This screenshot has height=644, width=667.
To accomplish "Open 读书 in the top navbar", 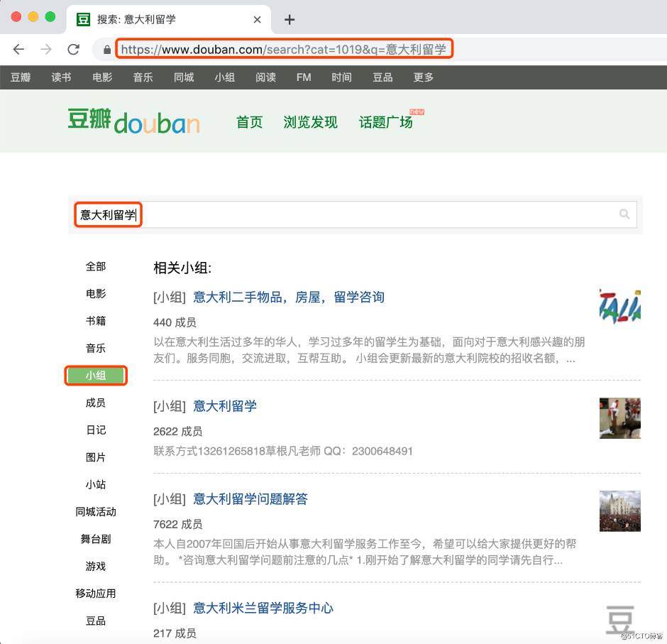I will 61,77.
